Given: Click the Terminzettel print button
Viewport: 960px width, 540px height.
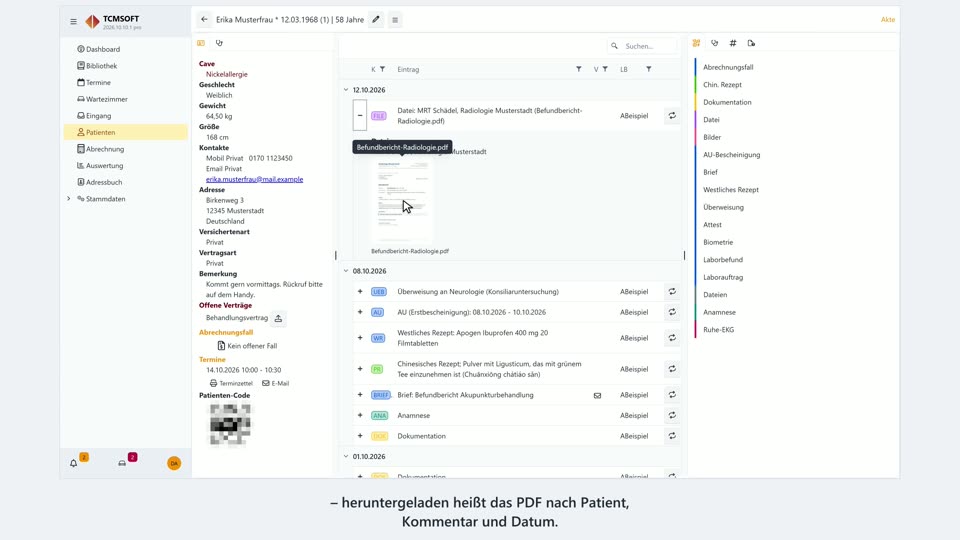Looking at the screenshot, I should coord(231,383).
